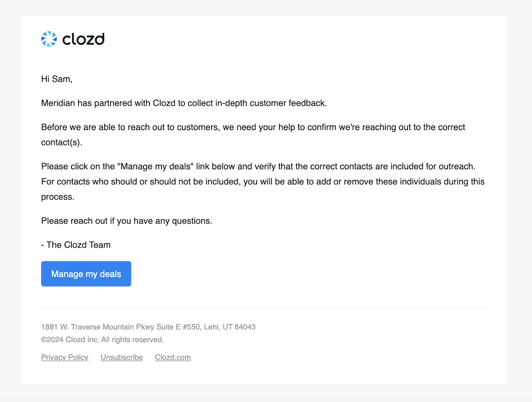This screenshot has width=532, height=402.
Task: Click the lone word "process."
Action: point(58,197)
